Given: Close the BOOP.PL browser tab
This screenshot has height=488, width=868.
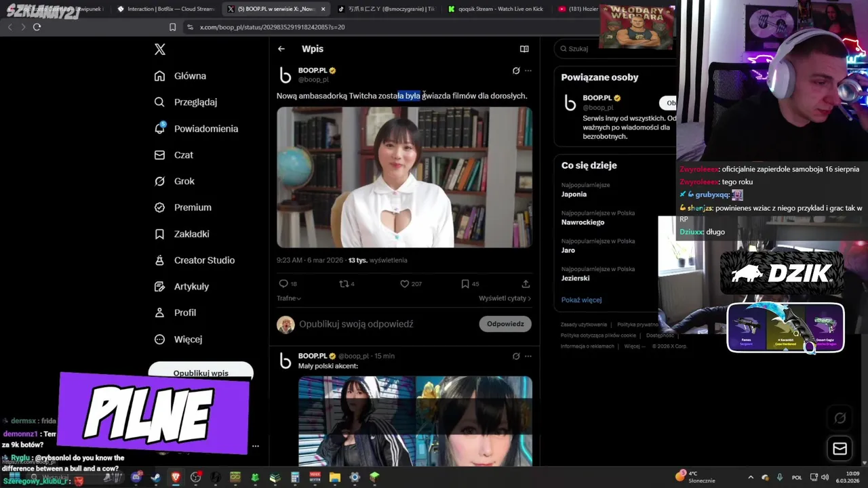Looking at the screenshot, I should coord(323,9).
